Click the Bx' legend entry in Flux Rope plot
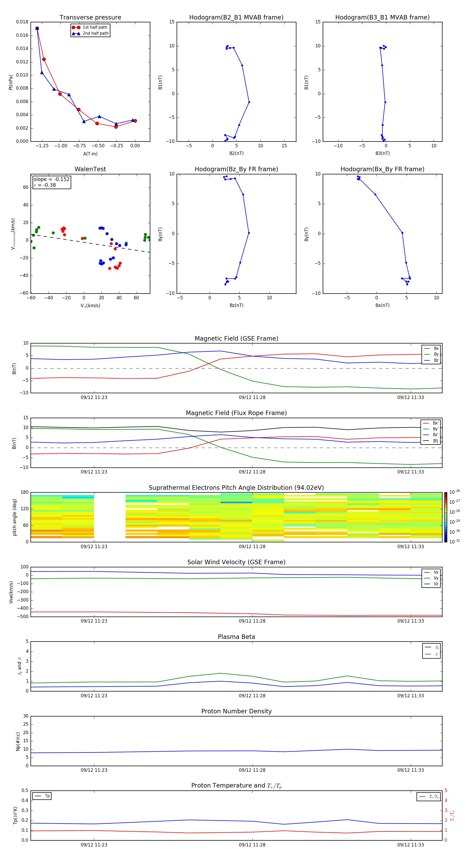This screenshot has height=868, width=473. (431, 423)
